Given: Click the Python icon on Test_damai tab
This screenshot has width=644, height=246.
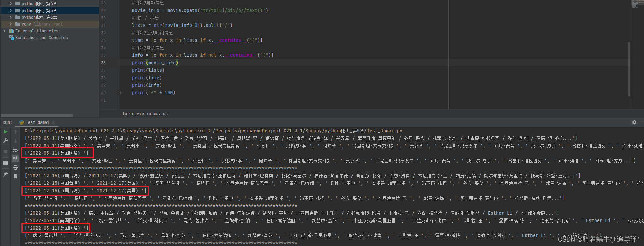Looking at the screenshot, I should pyautogui.click(x=21, y=122).
